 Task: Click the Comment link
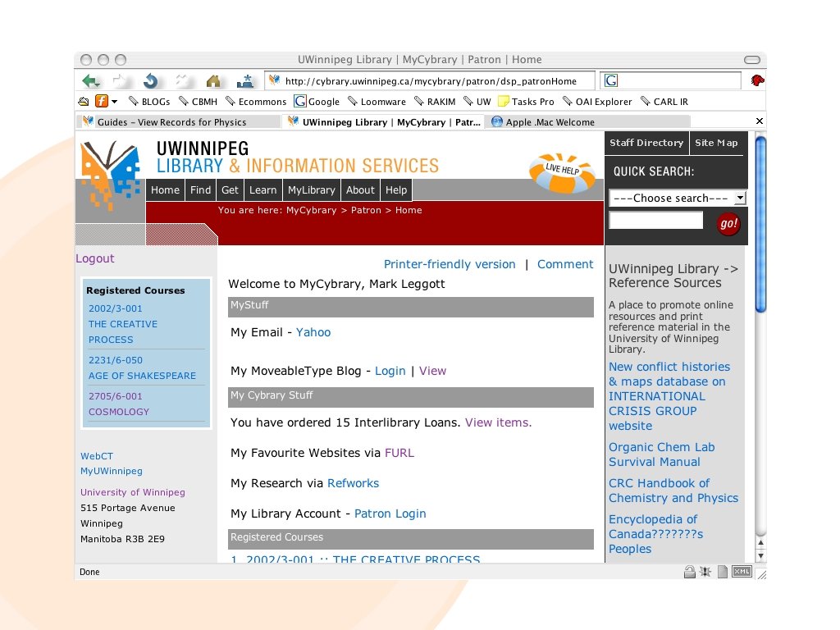coord(565,265)
